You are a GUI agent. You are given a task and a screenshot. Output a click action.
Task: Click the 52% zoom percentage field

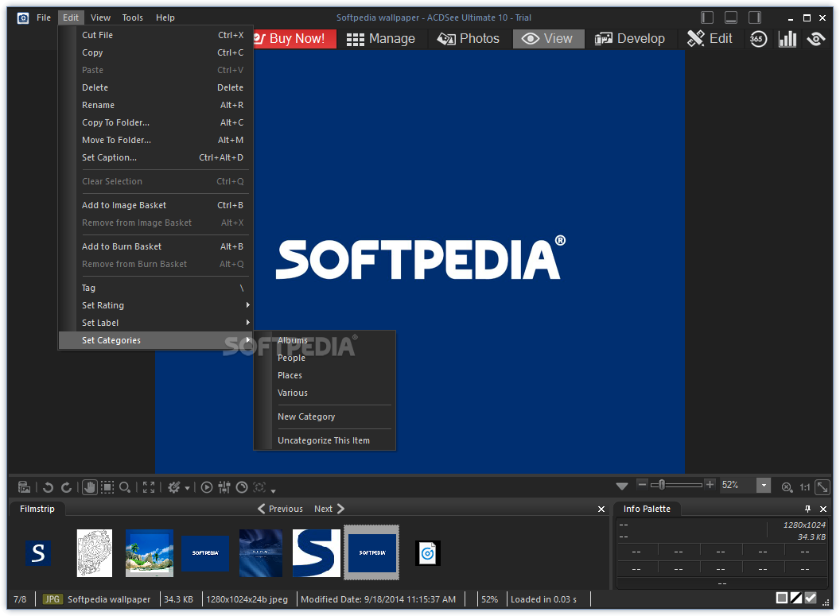tap(737, 485)
